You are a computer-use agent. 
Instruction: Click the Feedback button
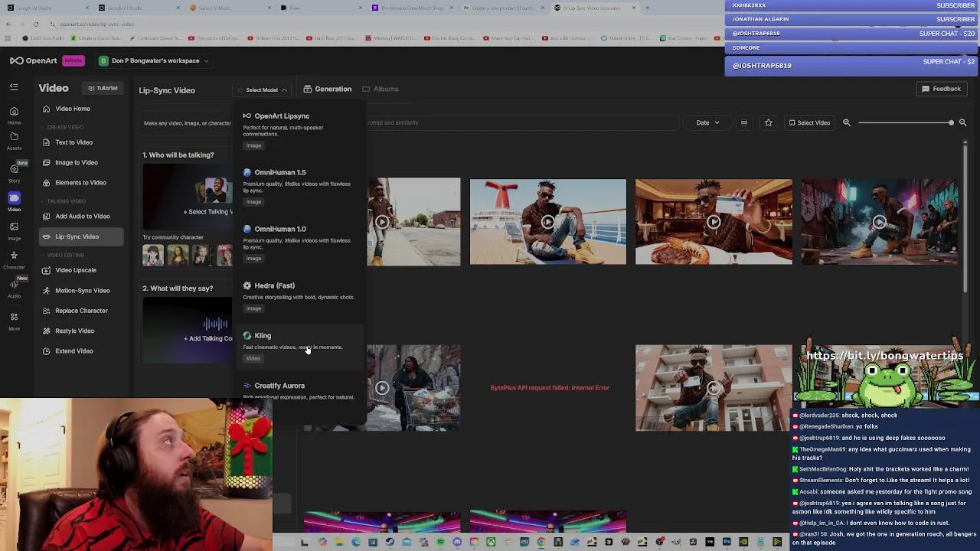click(x=941, y=89)
